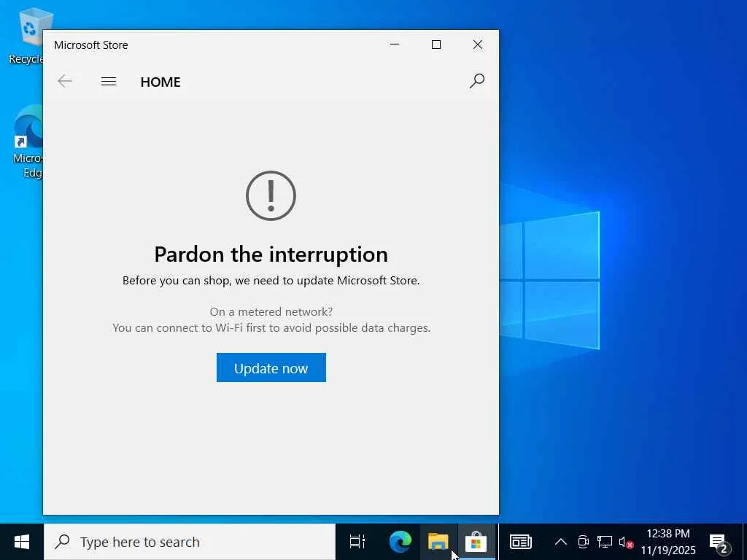Show hidden system tray icons
The height and width of the screenshot is (560, 747).
561,542
